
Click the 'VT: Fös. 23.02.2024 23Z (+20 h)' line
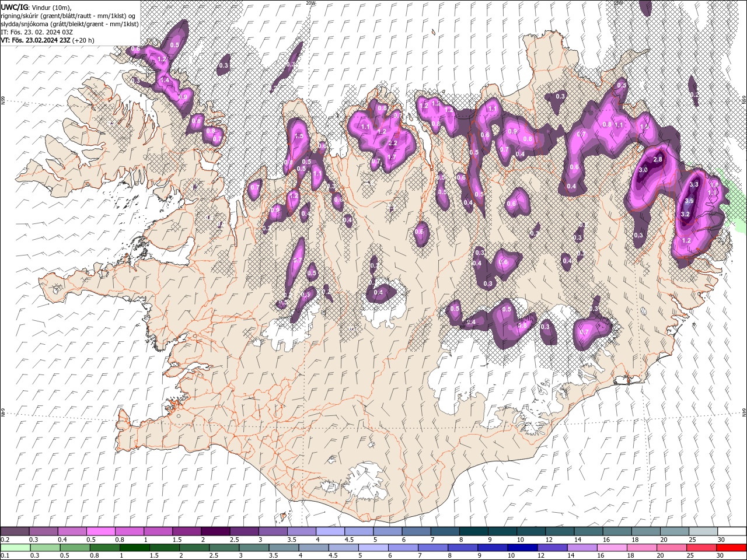[47, 40]
